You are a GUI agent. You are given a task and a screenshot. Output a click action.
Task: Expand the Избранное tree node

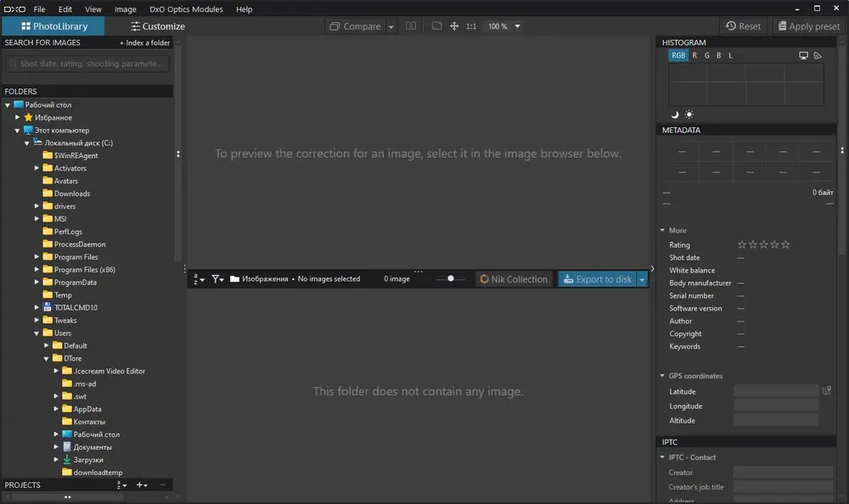[17, 117]
